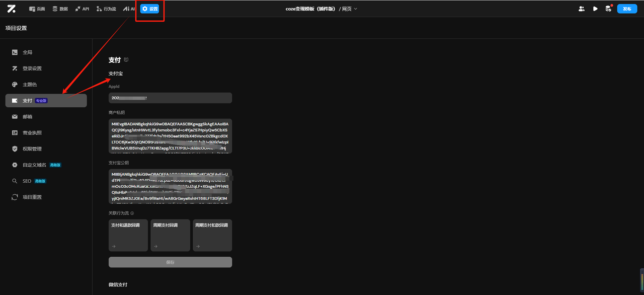Click the preview play icon

595,9
